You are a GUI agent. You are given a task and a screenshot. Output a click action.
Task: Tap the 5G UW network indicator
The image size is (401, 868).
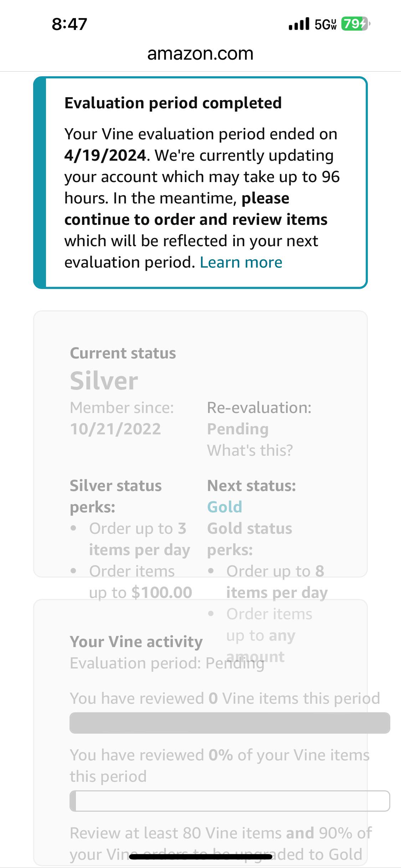pos(325,24)
